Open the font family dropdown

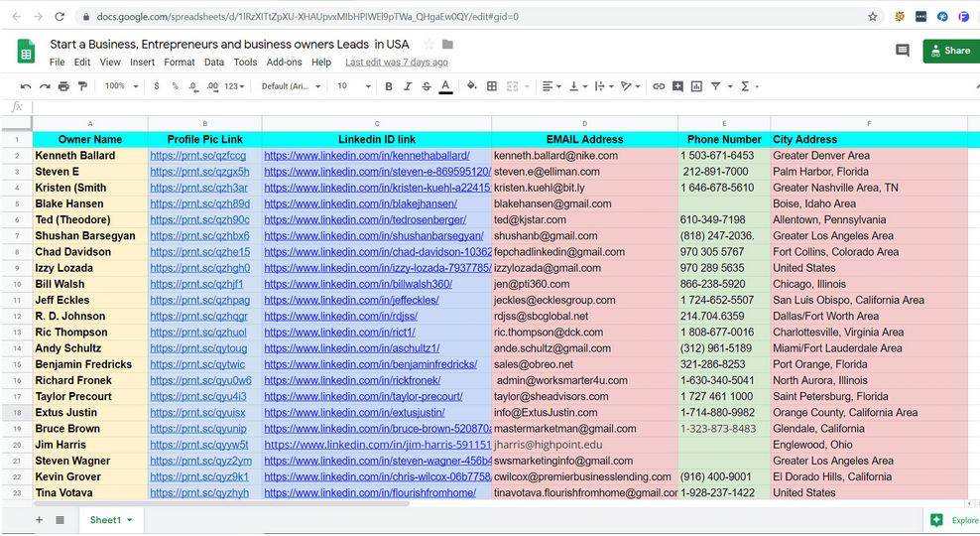[291, 86]
